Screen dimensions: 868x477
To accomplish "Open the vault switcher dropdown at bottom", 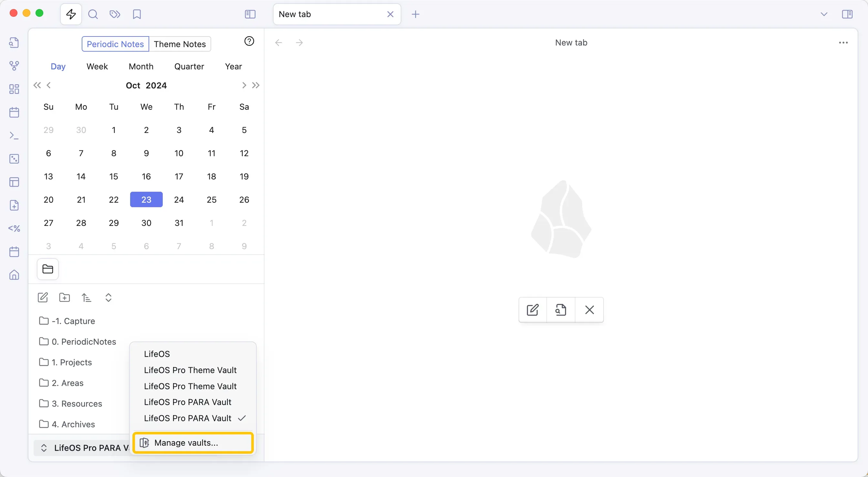I will tap(82, 448).
